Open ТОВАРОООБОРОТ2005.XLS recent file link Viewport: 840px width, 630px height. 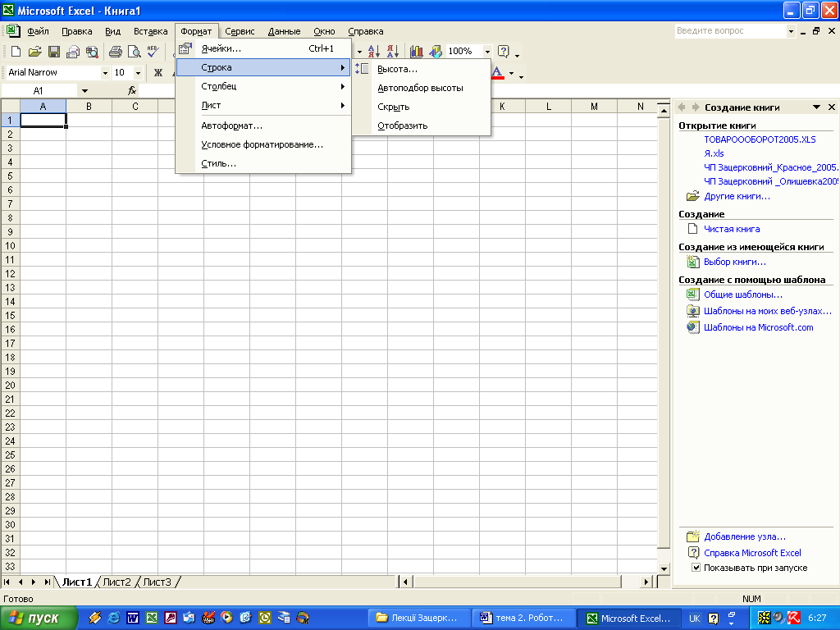(x=760, y=139)
